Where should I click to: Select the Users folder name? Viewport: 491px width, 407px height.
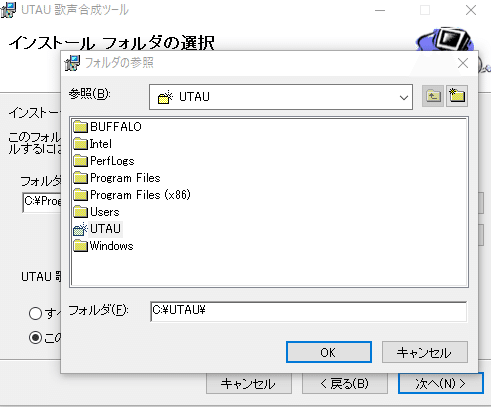[x=104, y=212]
